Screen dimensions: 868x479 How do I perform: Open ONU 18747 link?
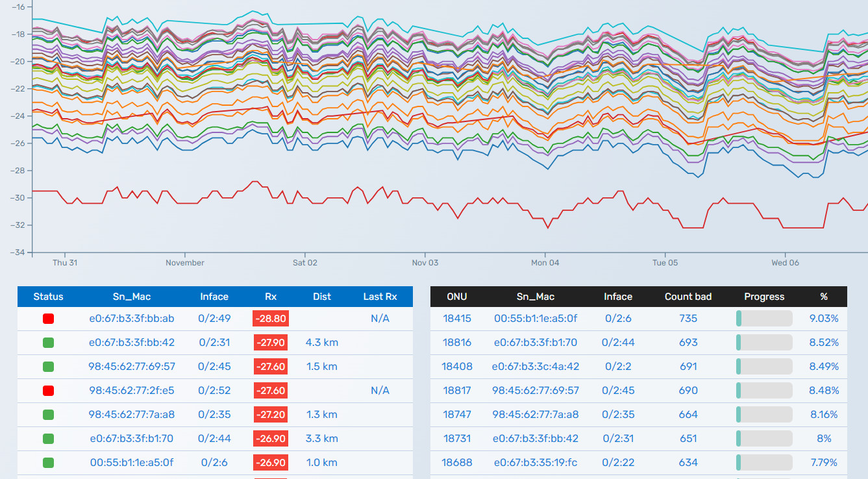457,415
